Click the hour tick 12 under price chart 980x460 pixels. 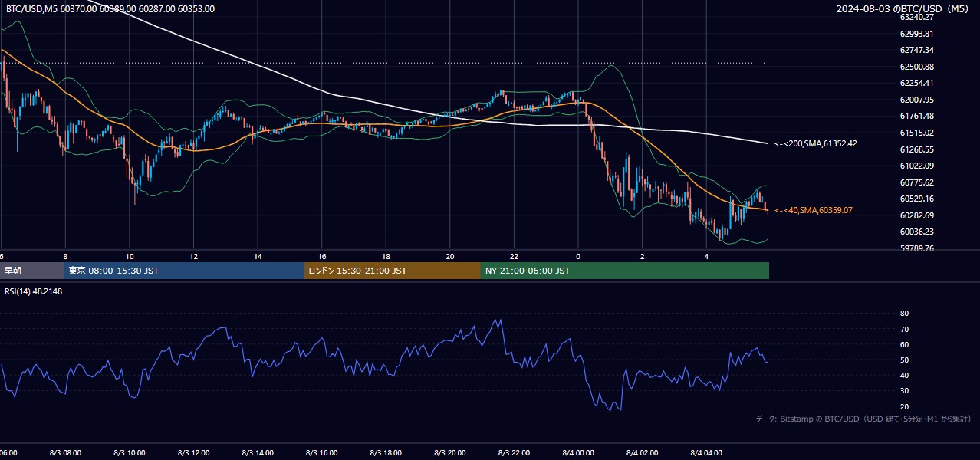193,256
